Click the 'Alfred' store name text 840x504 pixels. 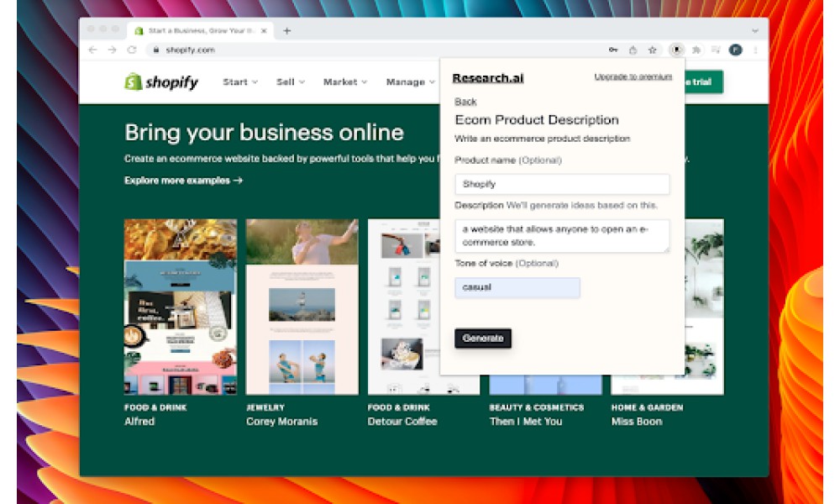[x=139, y=422]
